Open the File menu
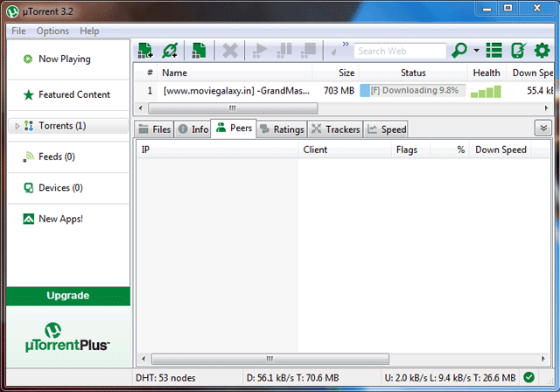This screenshot has height=392, width=560. point(18,31)
